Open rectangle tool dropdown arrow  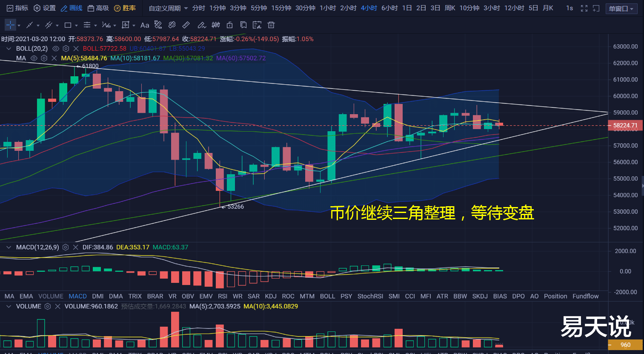coord(76,26)
